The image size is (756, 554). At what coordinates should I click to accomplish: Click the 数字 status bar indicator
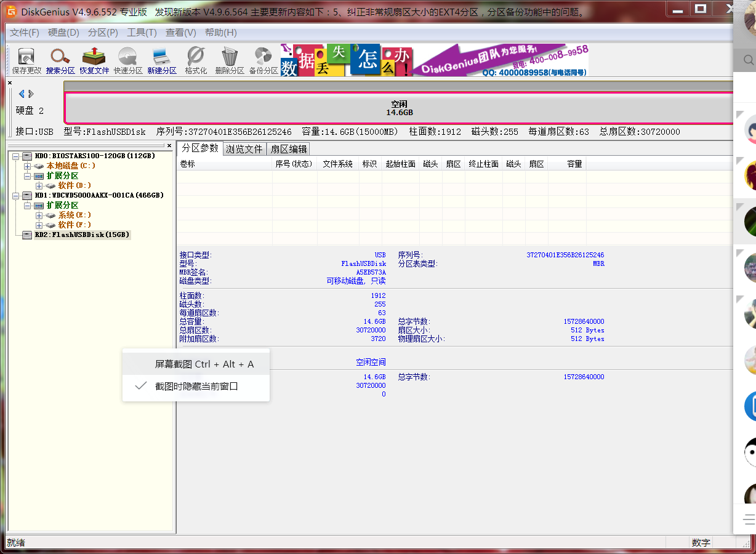[x=701, y=543]
